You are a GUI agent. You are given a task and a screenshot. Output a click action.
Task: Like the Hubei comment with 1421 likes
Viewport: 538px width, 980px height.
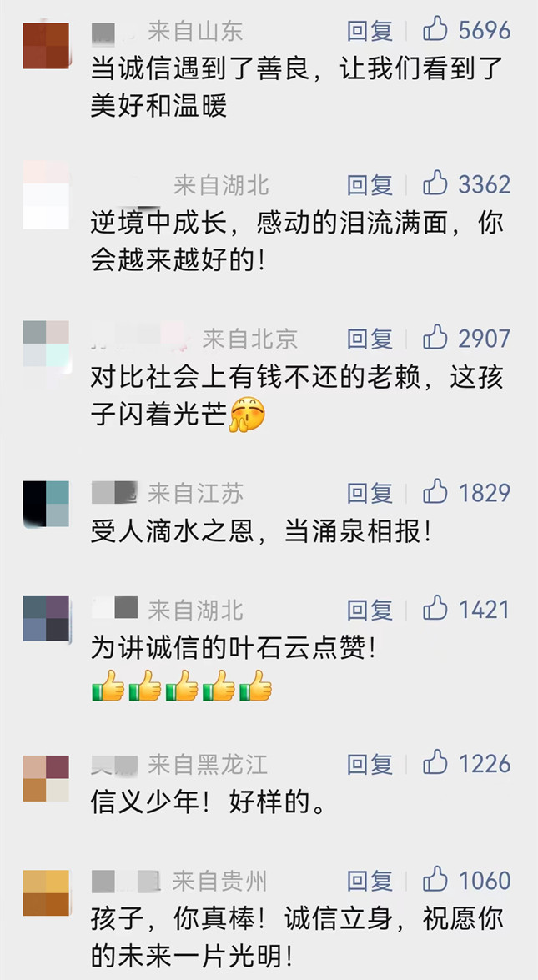click(x=435, y=609)
